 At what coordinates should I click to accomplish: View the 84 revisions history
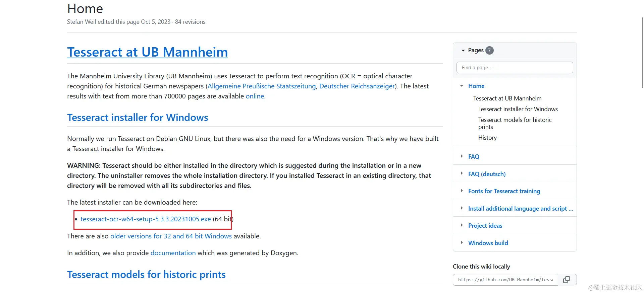(x=190, y=22)
